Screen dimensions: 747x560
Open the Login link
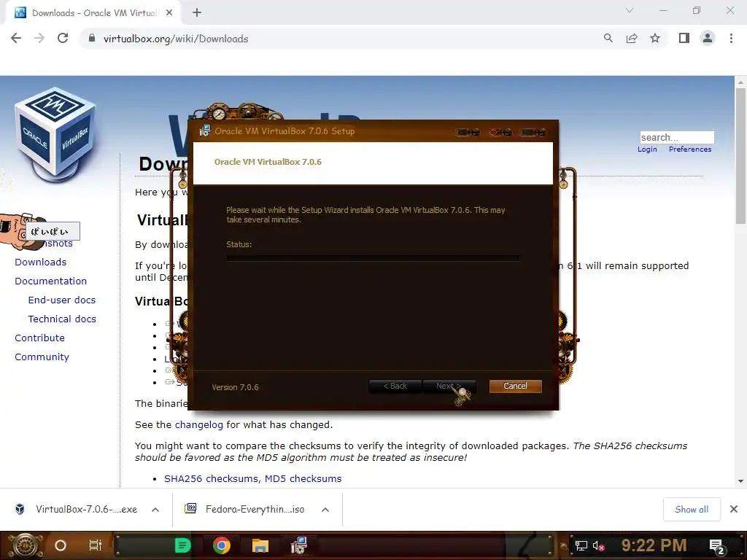point(647,149)
